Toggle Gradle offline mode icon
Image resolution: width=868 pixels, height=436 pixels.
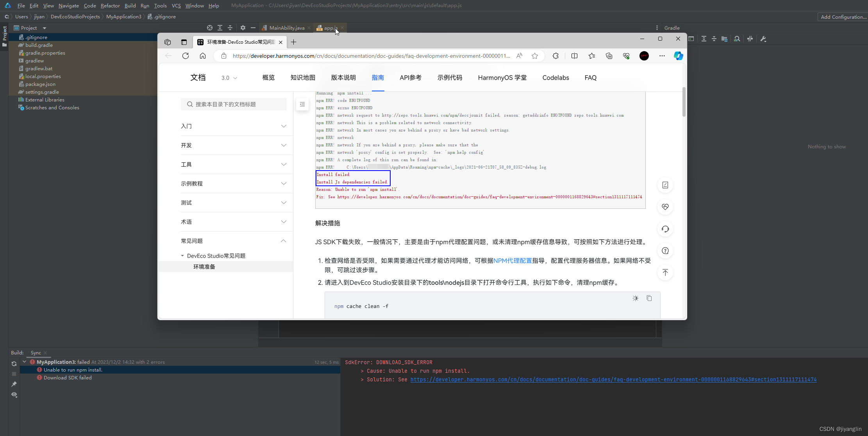point(750,39)
